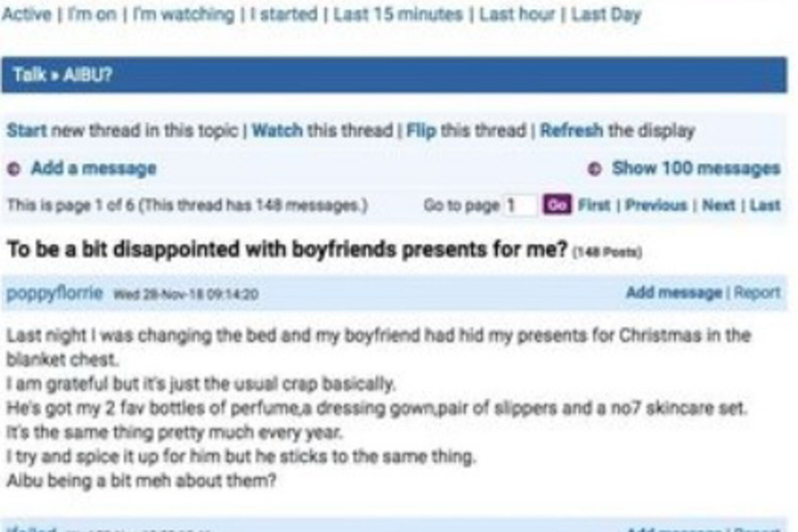
Task: Open the Active threads filter
Action: tap(27, 14)
